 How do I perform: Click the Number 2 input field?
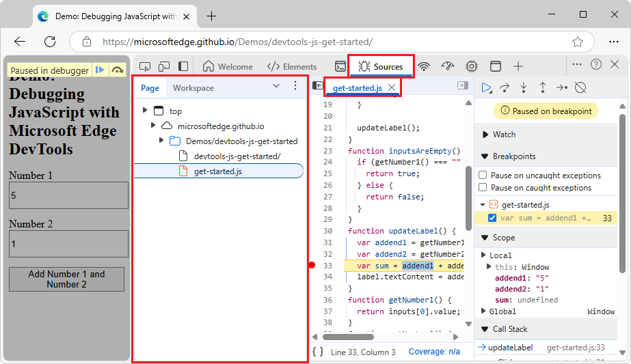tap(69, 244)
